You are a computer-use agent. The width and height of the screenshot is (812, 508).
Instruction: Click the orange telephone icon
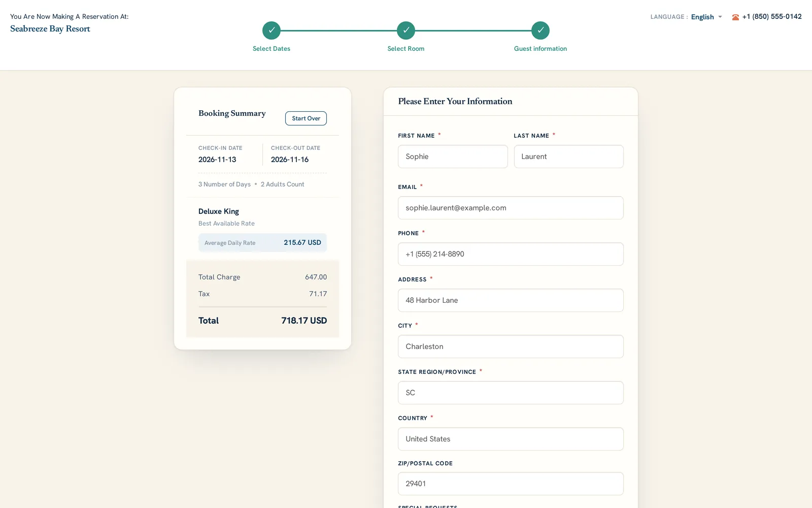[x=735, y=17]
